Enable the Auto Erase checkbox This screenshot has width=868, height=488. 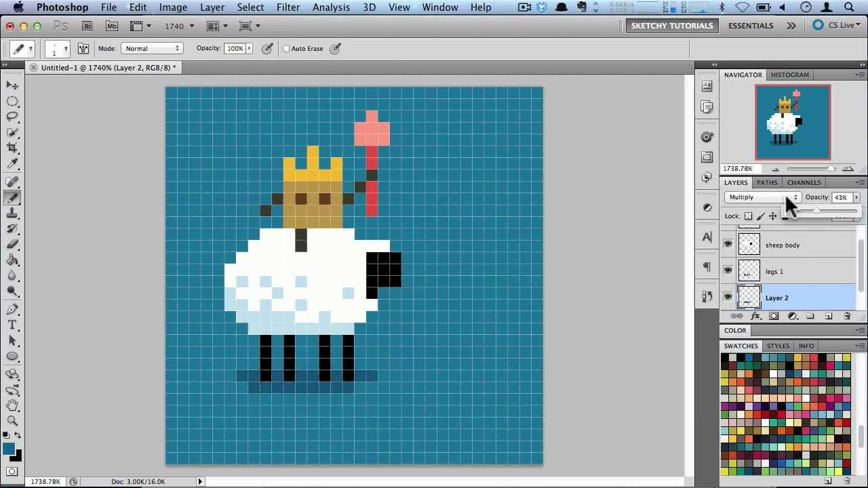pyautogui.click(x=285, y=48)
